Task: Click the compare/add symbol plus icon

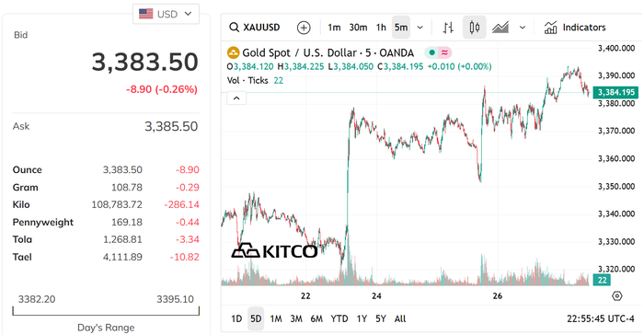Action: (304, 28)
